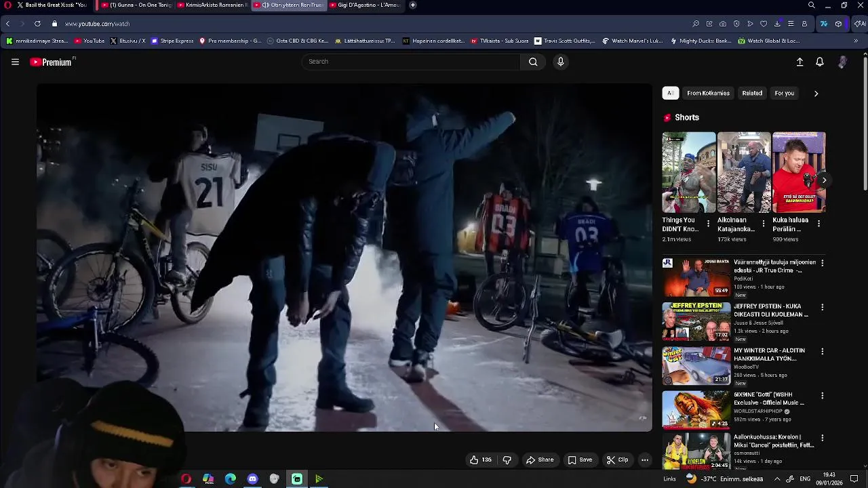Open options for 'Things You DIDN'T Kno...' short
868x488 pixels.
(708, 224)
